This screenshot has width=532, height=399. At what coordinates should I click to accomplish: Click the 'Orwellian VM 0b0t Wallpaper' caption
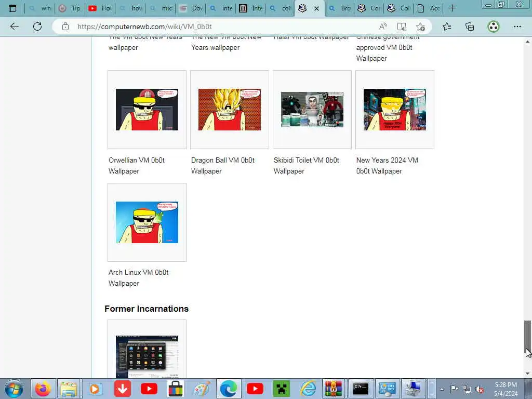coord(137,166)
